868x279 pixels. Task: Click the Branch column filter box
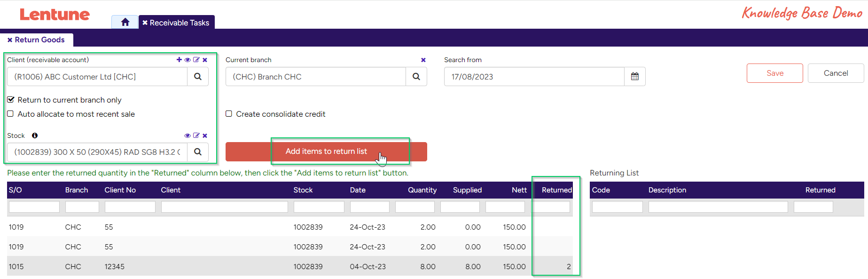[82, 207]
